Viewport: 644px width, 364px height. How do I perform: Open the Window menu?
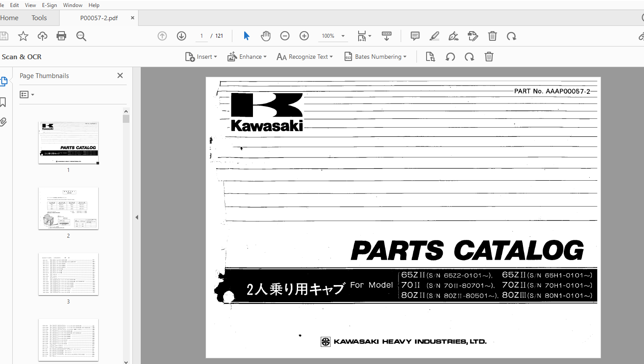point(73,5)
